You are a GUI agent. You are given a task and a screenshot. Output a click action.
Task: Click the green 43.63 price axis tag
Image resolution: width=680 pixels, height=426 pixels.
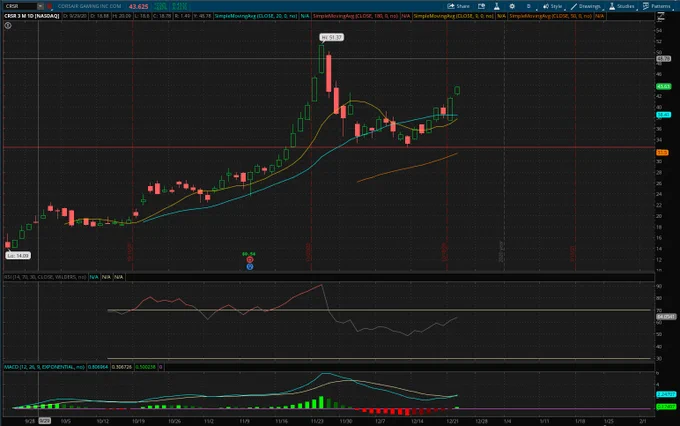(663, 86)
